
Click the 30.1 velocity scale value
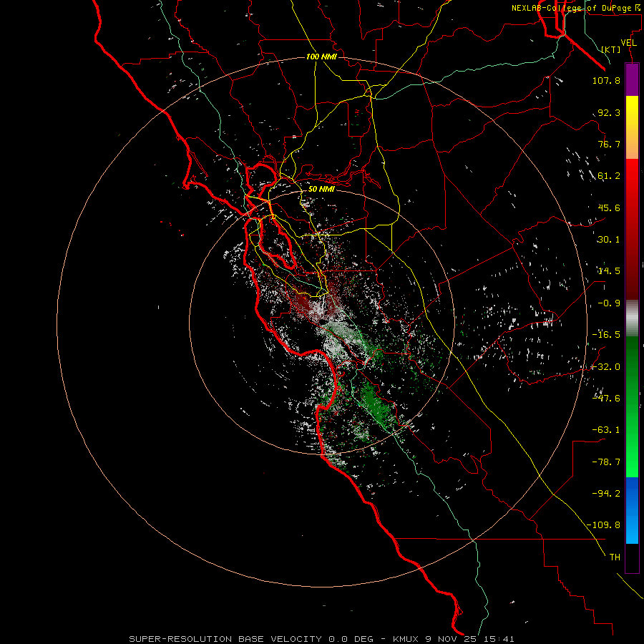[609, 240]
